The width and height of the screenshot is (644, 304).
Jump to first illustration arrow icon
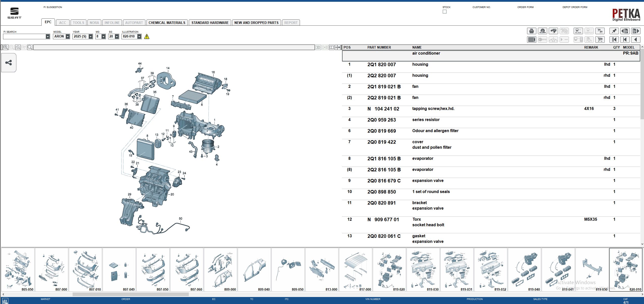point(614,40)
